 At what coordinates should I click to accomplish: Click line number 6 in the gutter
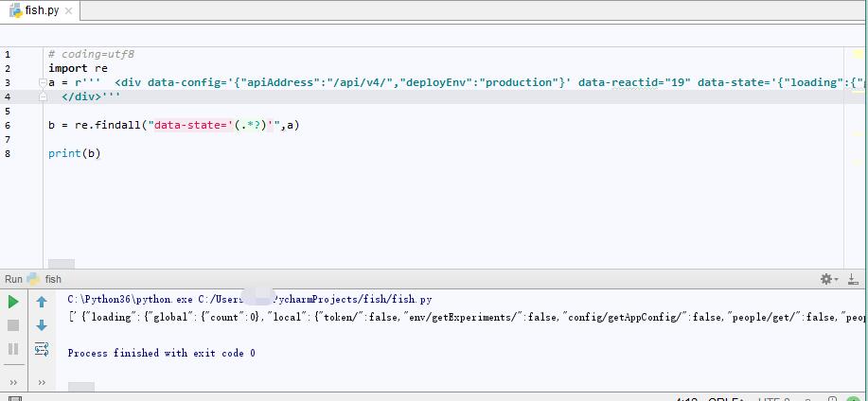8,125
